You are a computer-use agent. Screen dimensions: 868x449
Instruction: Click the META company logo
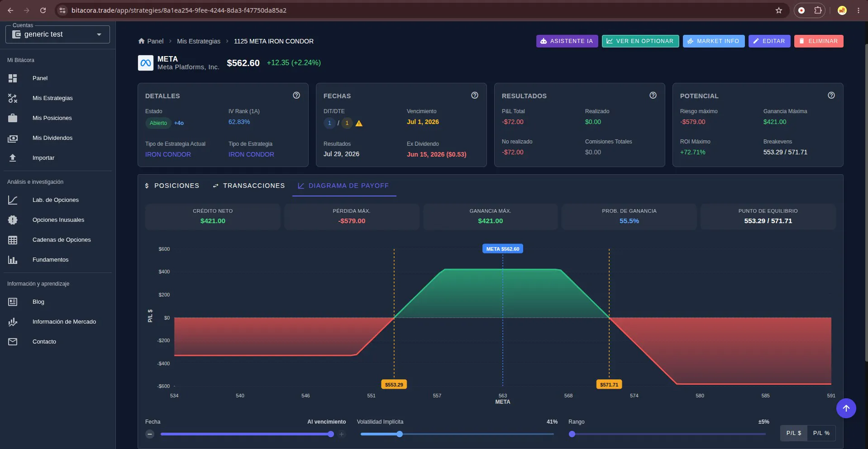146,63
